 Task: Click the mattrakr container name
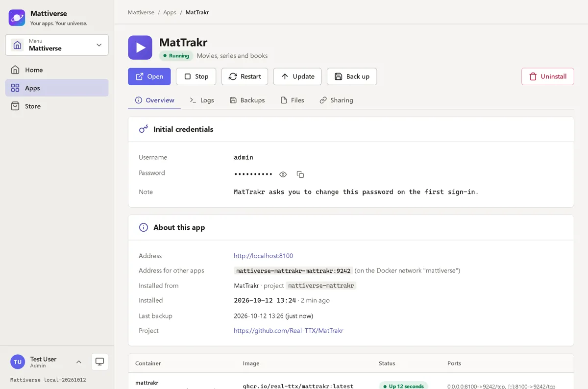click(147, 383)
